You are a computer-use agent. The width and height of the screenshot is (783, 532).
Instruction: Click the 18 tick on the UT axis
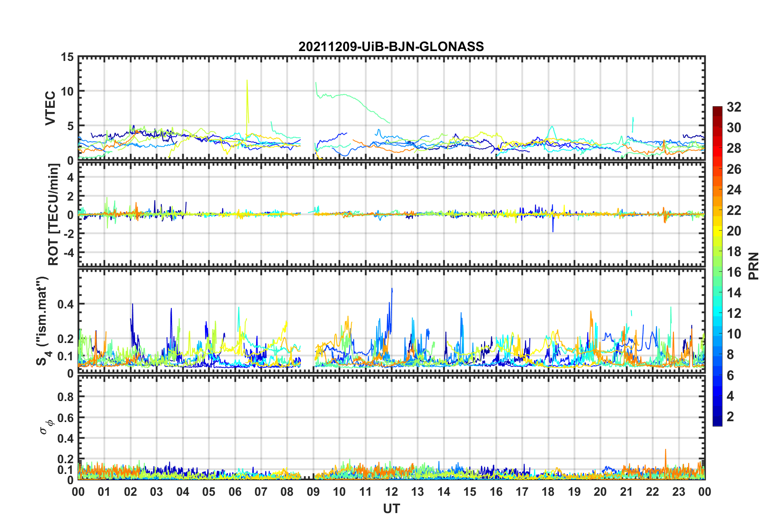[x=548, y=492]
